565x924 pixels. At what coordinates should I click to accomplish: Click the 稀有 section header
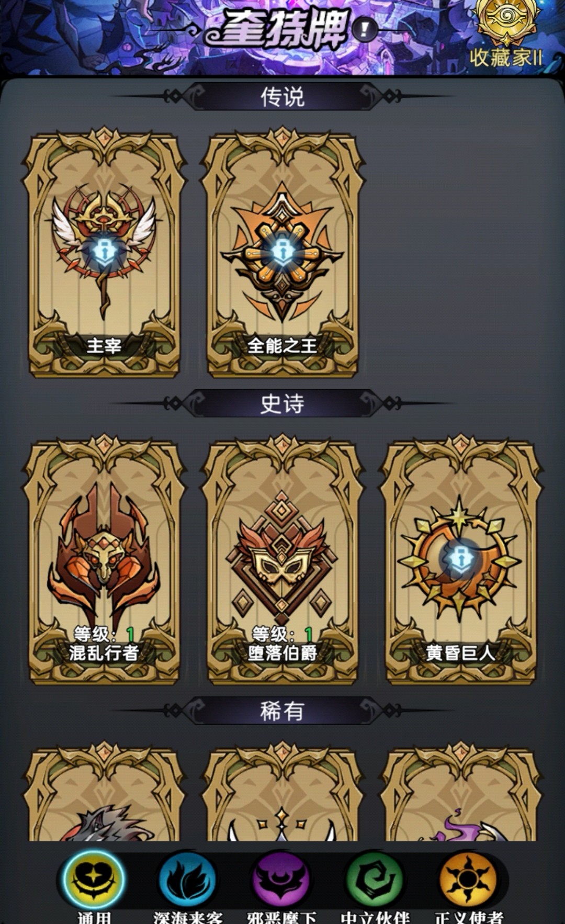tap(282, 711)
